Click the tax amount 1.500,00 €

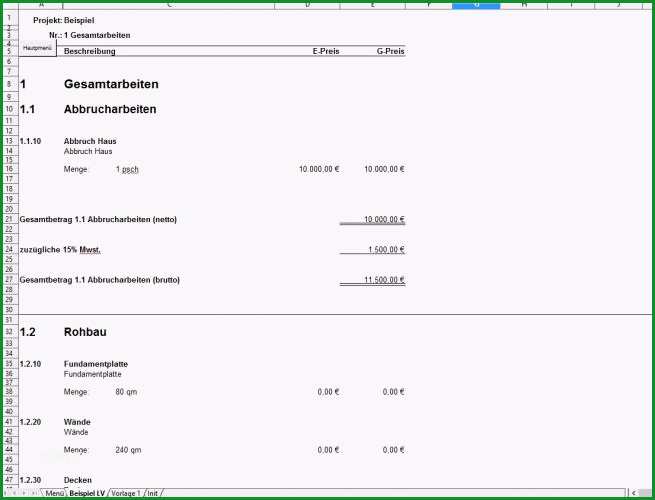coord(386,250)
